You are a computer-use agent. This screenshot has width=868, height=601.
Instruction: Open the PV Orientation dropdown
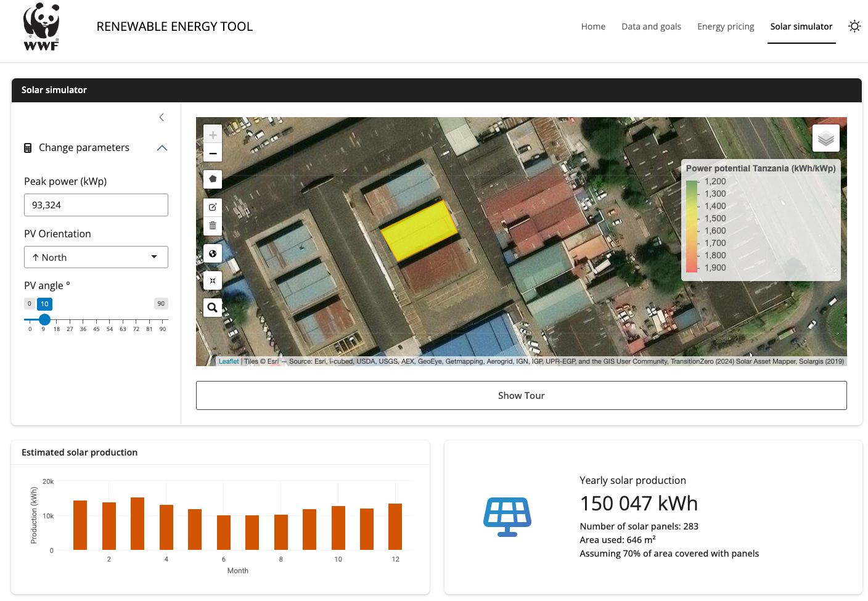(96, 257)
